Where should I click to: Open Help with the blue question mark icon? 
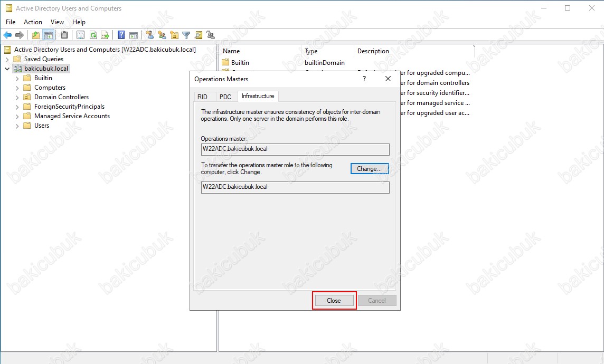[x=121, y=35]
